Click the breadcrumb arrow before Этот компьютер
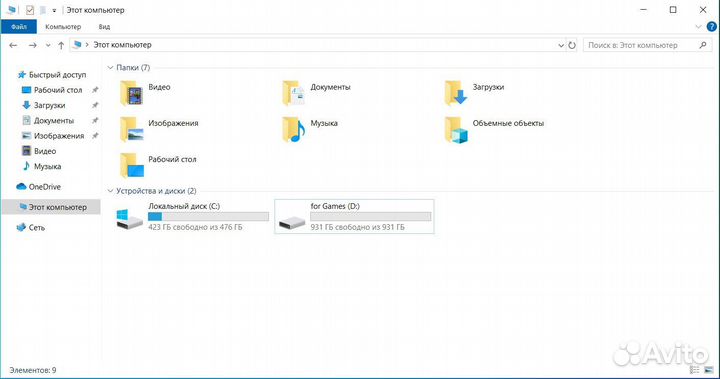Screen dimensions: 720x379 pos(87,45)
